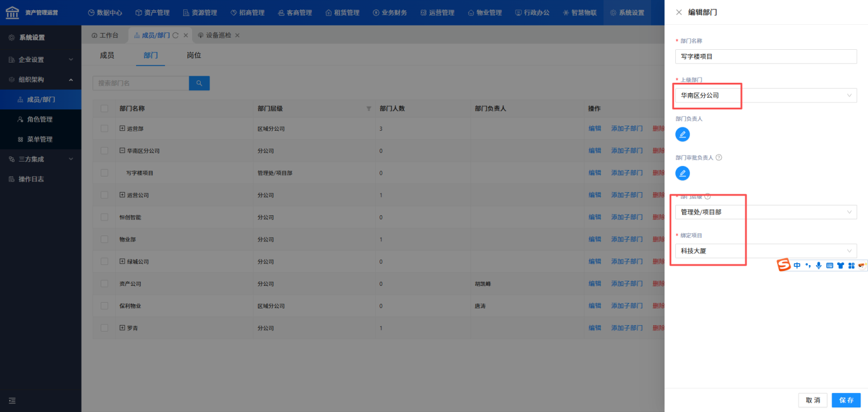This screenshot has height=412, width=868.
Task: Tick checkbox for 运营部 row
Action: (104, 128)
